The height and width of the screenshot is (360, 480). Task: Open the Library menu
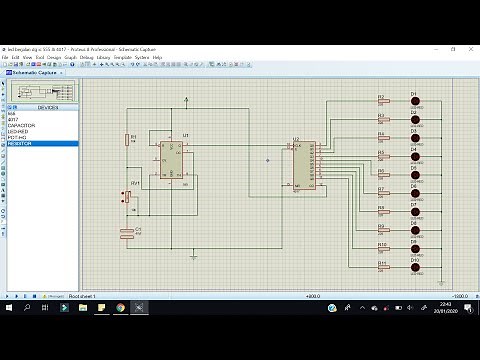[x=103, y=57]
